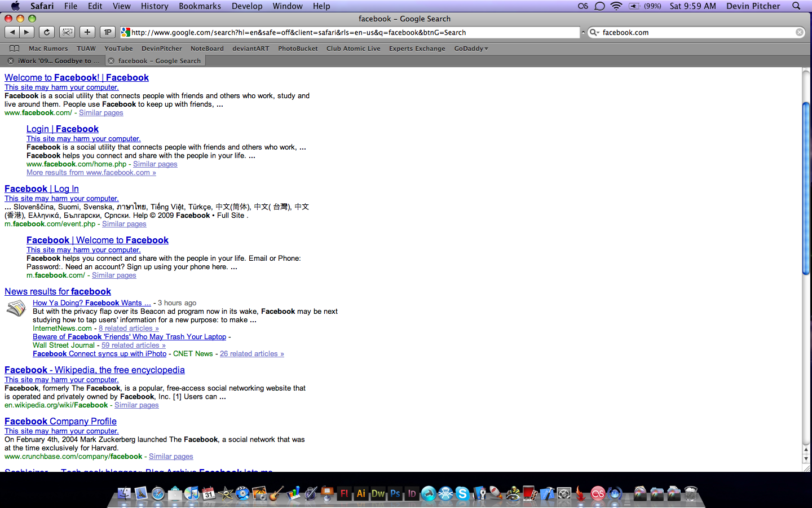Show all bookmarks via the open-book icon
The height and width of the screenshot is (508, 812).
point(15,49)
